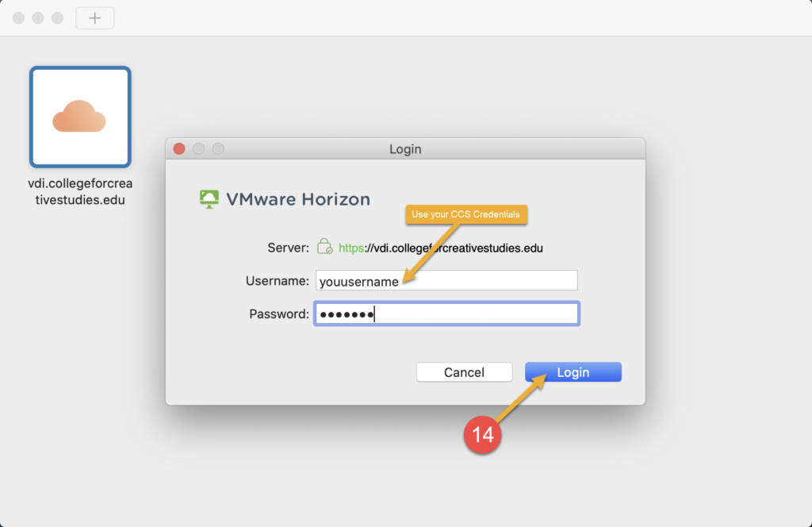Click the plus add-server button
The width and height of the screenshot is (812, 527).
point(95,18)
